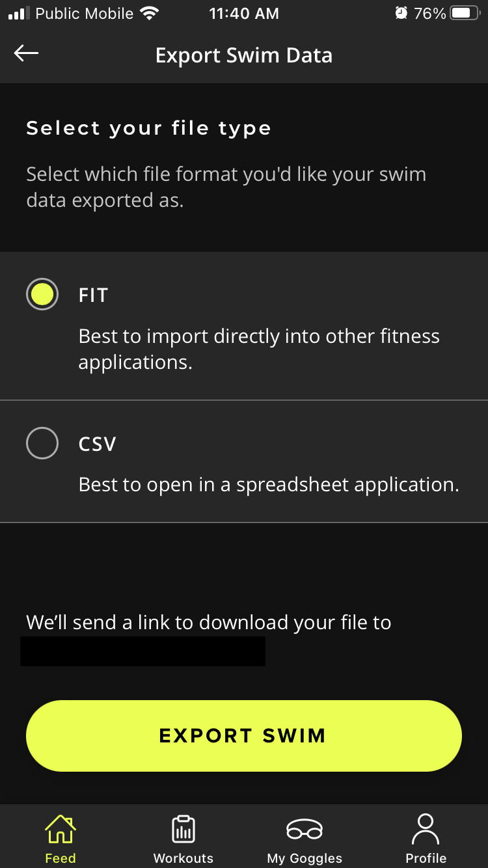Screen dimensions: 488x868
Task: Open the Feed tab using the house icon
Action: point(60,829)
